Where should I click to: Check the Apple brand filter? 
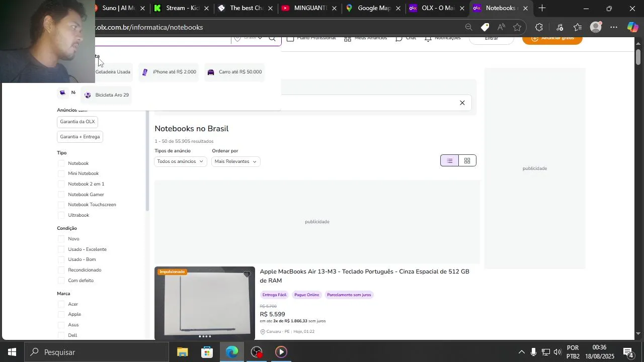pos(61,314)
